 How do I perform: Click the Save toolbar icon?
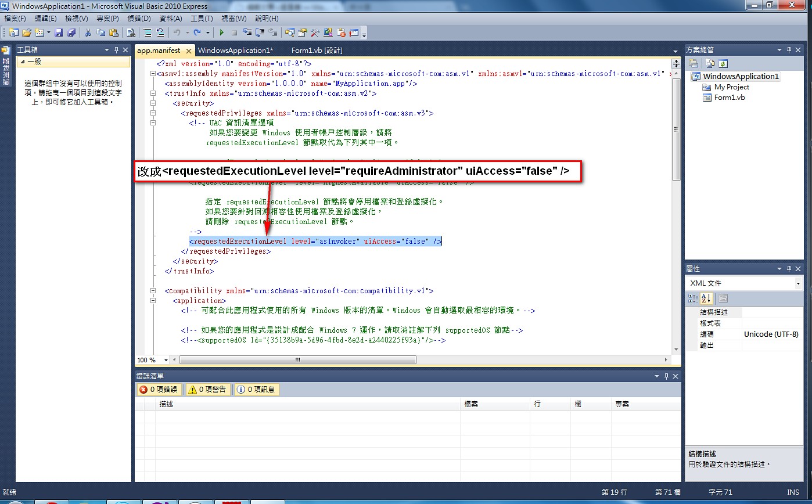[x=59, y=33]
